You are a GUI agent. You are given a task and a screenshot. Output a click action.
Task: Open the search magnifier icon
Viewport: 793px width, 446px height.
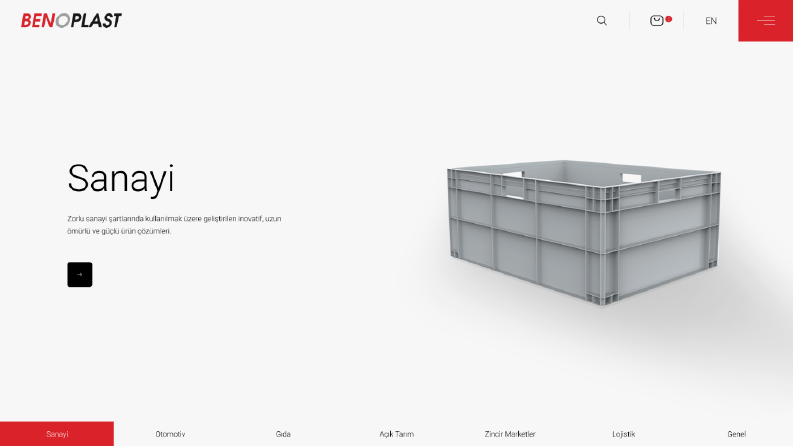pos(601,21)
